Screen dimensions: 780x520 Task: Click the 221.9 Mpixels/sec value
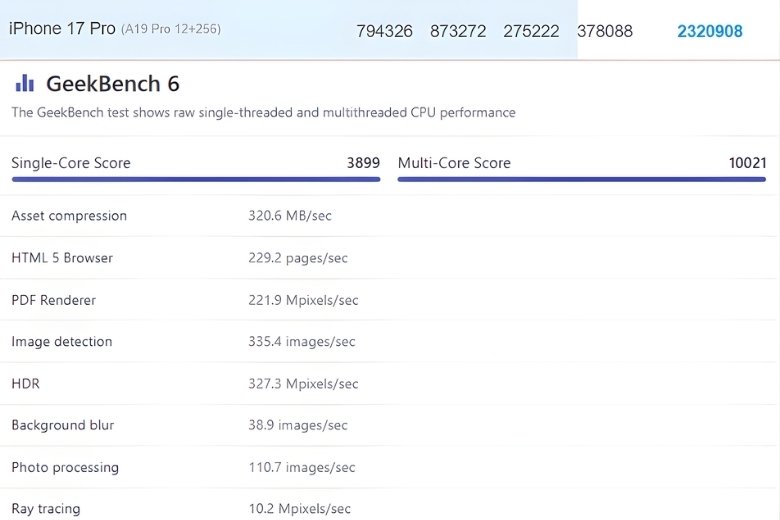(303, 300)
